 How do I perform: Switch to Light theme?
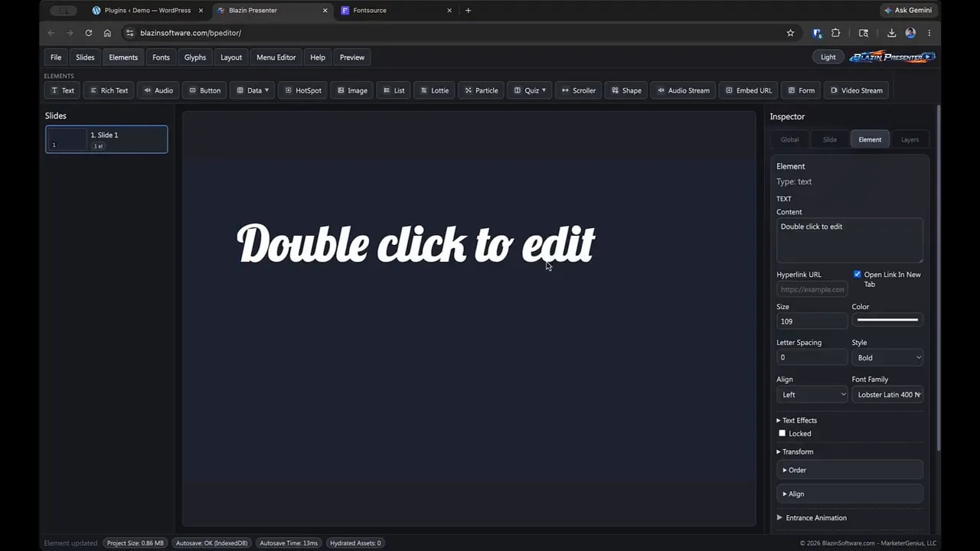click(x=828, y=57)
